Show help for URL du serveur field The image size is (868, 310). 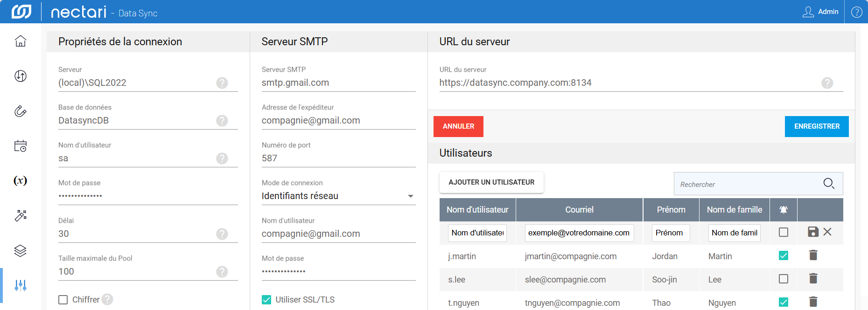coord(827,83)
